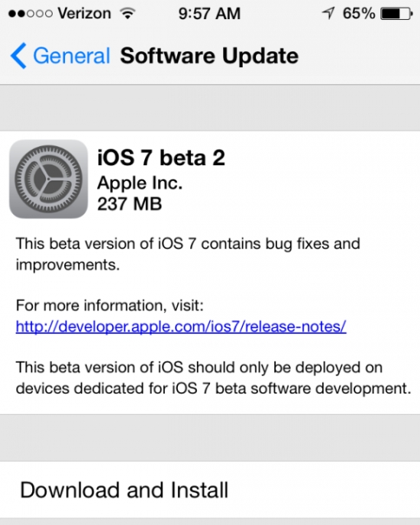Screen dimensions: 420x525
Task: Tap the cellular signal strength dots
Action: tap(30, 14)
